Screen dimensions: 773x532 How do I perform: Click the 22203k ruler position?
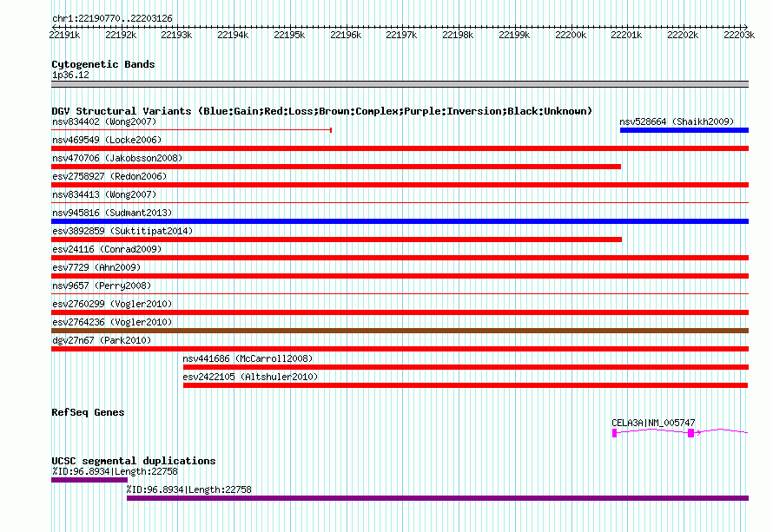click(739, 35)
